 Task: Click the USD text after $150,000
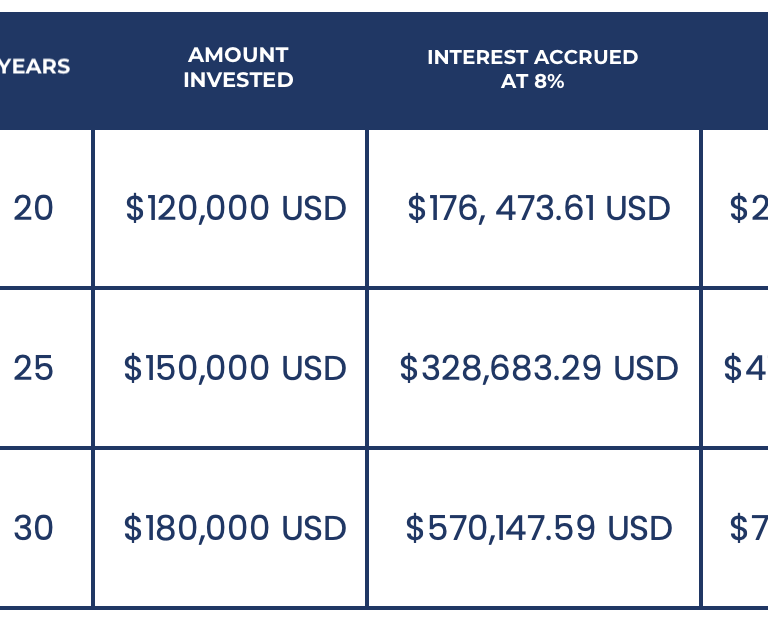coord(314,368)
